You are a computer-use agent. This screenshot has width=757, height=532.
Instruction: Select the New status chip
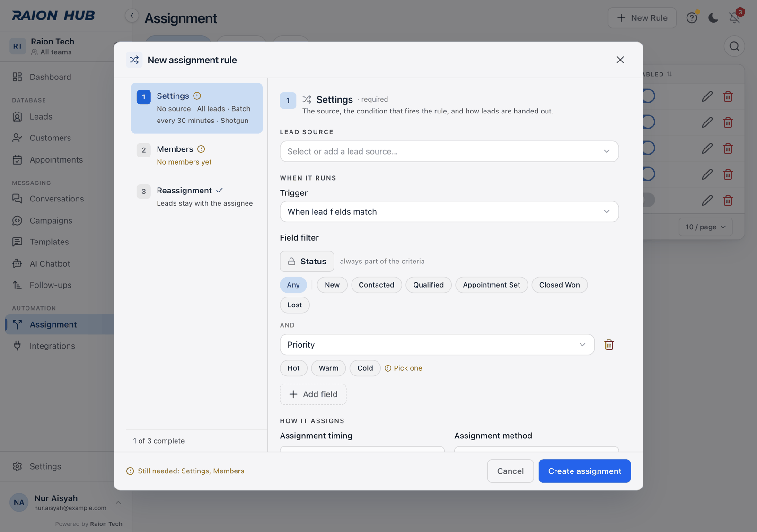click(x=332, y=285)
